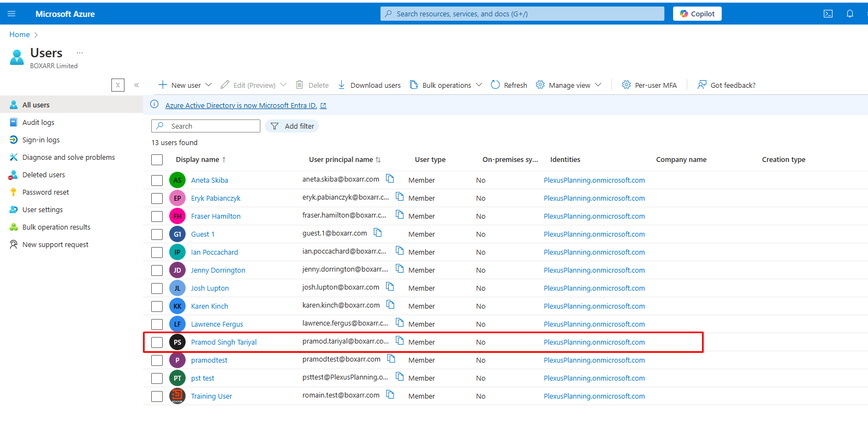Open Lawrence Fergus's user profile
The height and width of the screenshot is (421, 868).
click(x=217, y=324)
